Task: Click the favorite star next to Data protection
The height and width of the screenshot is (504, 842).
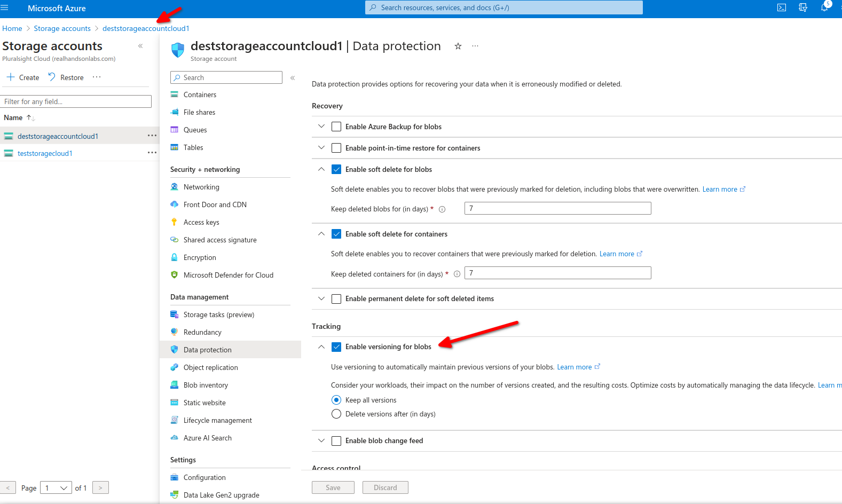Action: coord(458,46)
